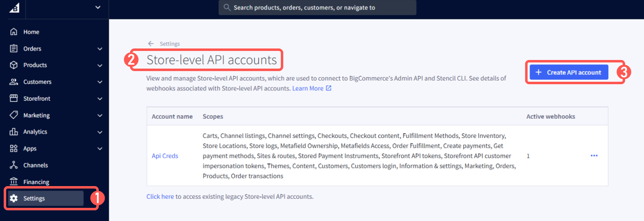644x221 pixels.
Task: Click the Analytics bar chart icon
Action: click(14, 131)
